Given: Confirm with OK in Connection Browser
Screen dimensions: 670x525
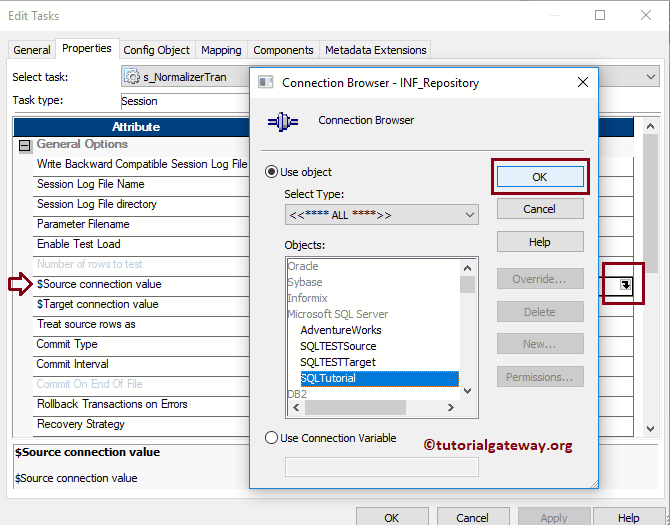Looking at the screenshot, I should coord(540,177).
